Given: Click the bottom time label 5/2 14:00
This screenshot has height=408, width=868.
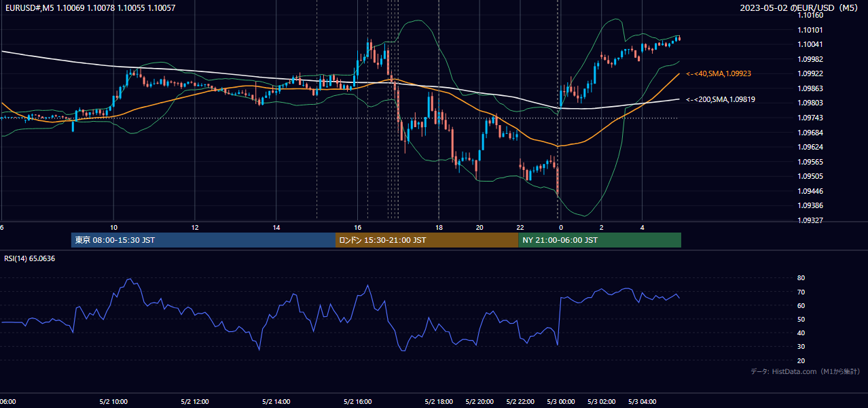Looking at the screenshot, I should pos(276,402).
